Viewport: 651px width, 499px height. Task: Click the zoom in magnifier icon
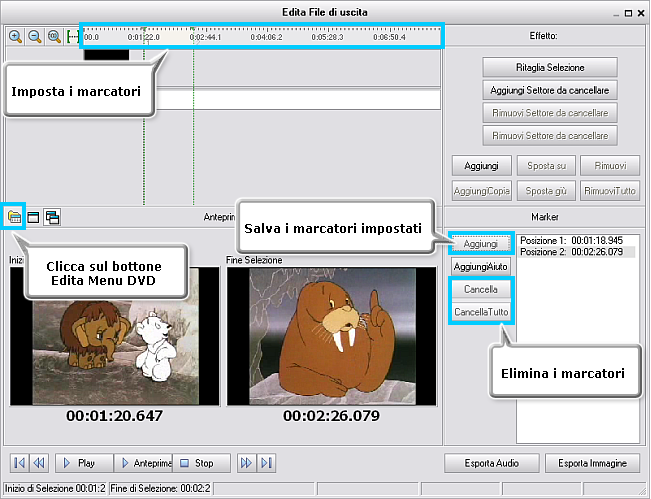[15, 37]
